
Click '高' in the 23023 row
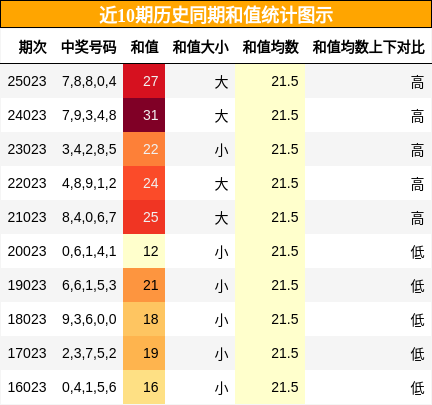point(417,150)
